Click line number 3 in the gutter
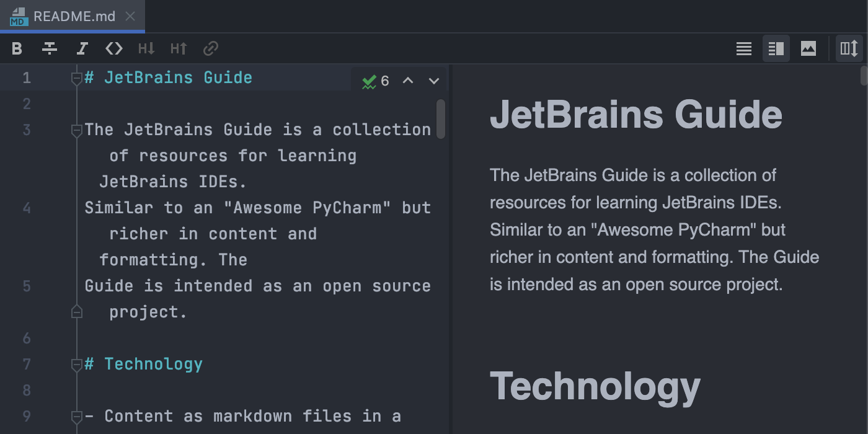This screenshot has width=868, height=434. click(x=26, y=130)
